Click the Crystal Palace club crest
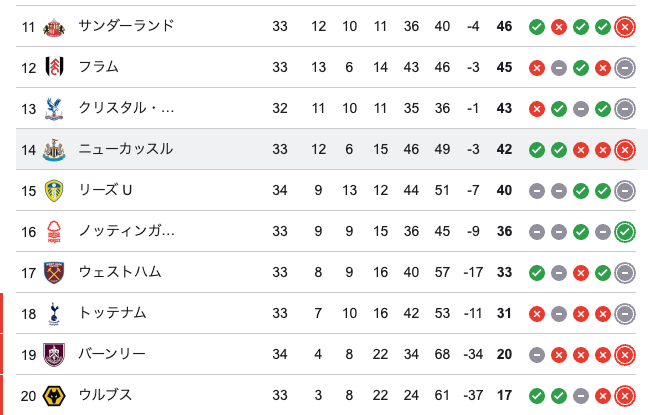This screenshot has height=415, width=648. coord(54,109)
